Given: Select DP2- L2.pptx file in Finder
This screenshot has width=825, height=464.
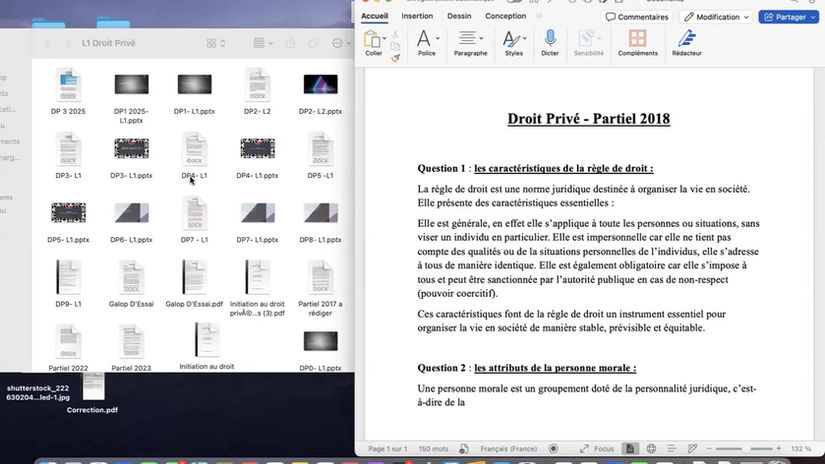Looking at the screenshot, I should click(x=320, y=92).
